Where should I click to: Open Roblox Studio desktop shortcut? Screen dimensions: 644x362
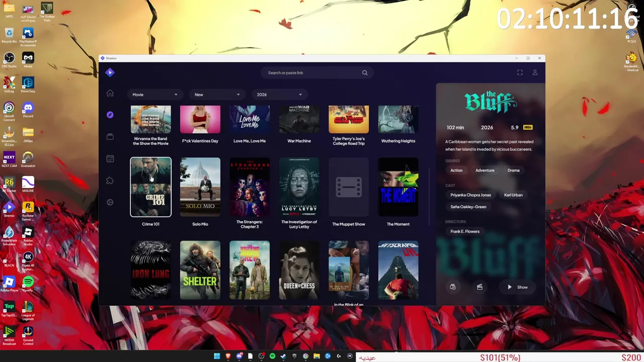pos(28,235)
